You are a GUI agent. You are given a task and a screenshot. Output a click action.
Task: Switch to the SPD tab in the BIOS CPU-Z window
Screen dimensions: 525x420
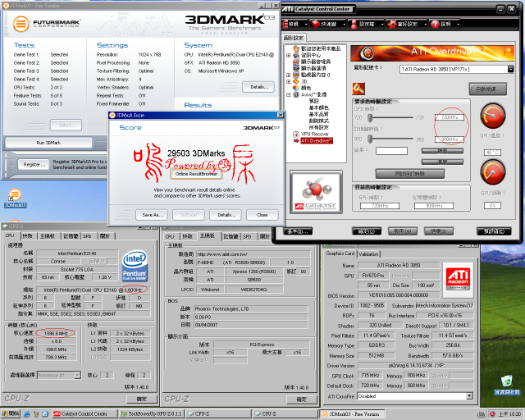tap(247, 236)
